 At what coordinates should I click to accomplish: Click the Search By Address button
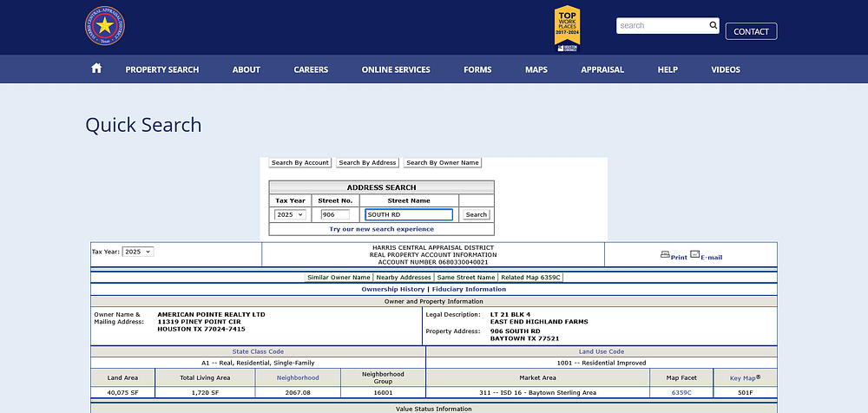pos(367,163)
